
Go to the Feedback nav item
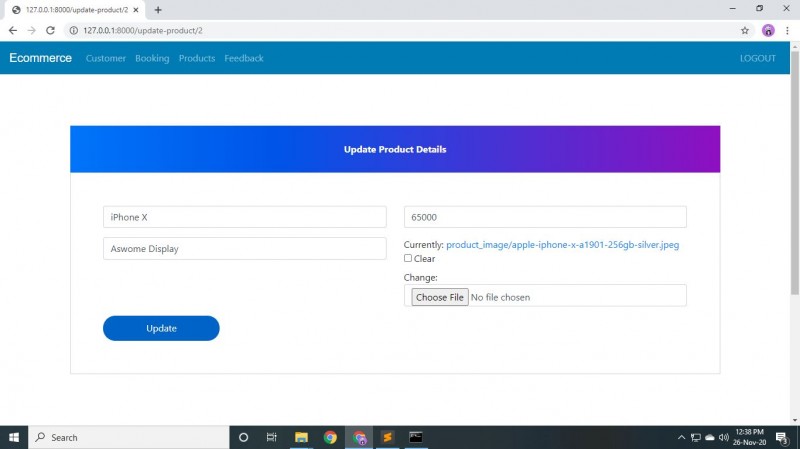[244, 58]
